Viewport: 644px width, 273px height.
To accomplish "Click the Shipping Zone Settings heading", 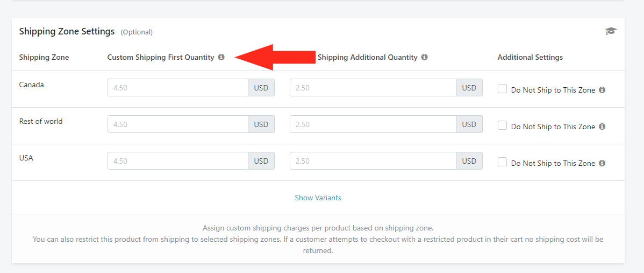I will [x=67, y=31].
